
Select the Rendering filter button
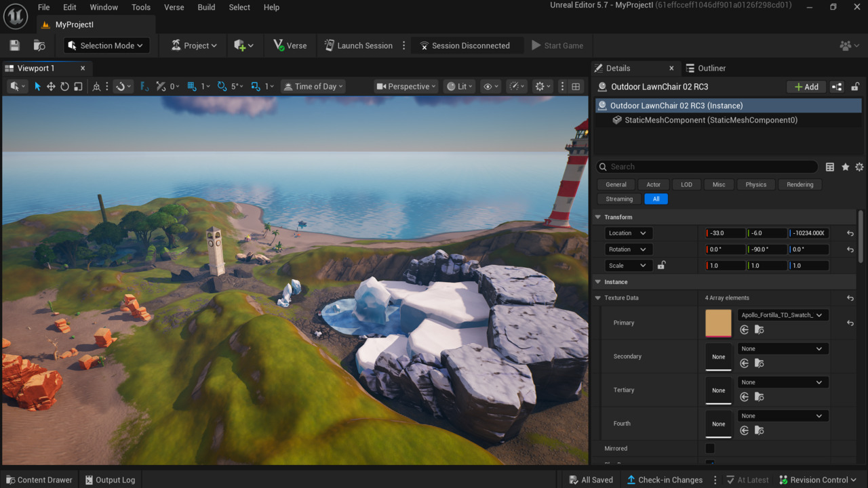[800, 184]
